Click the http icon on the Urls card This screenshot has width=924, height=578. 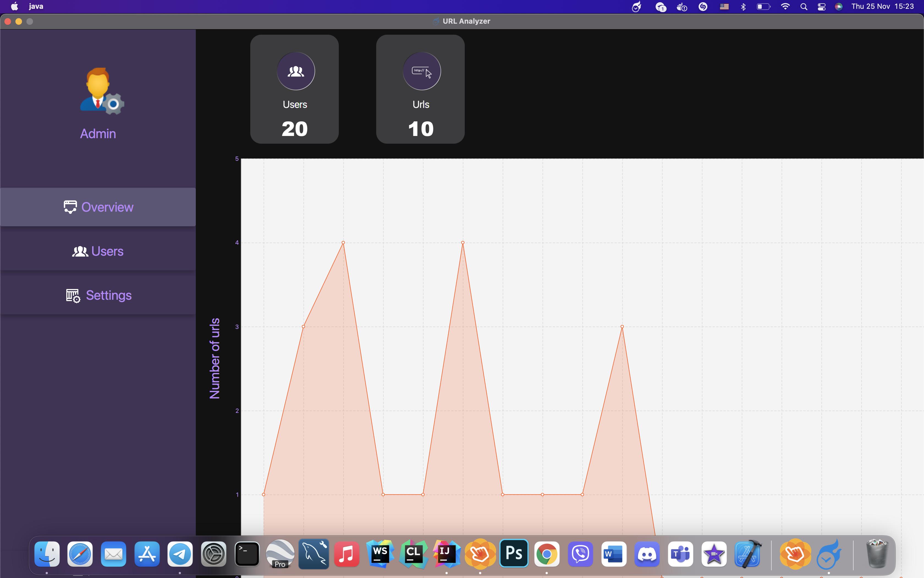click(422, 71)
